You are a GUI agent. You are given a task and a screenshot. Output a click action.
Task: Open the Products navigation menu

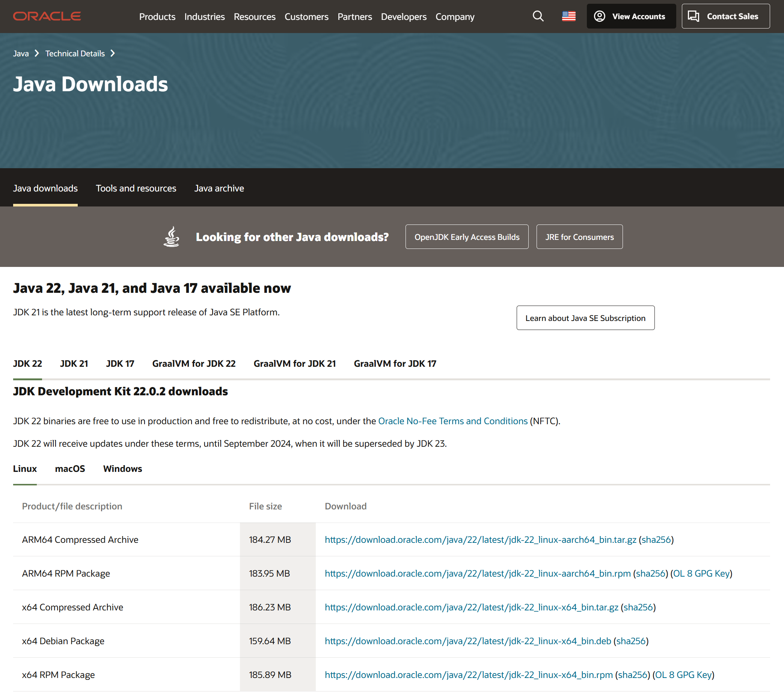157,17
